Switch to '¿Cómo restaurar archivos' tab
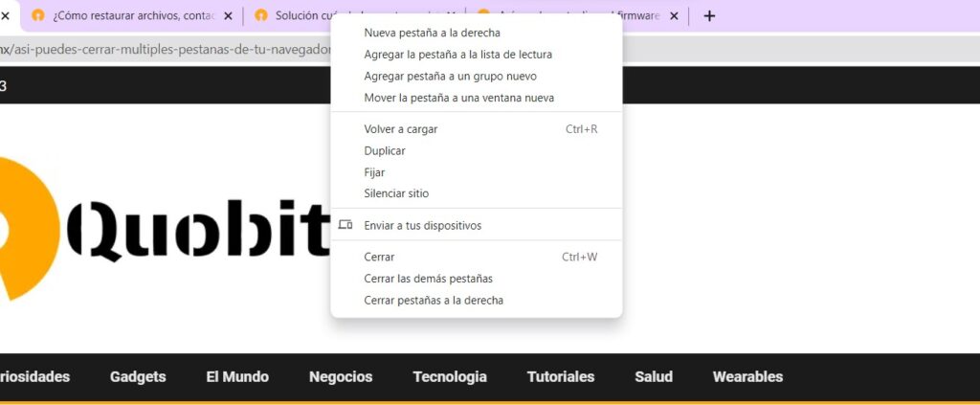The height and width of the screenshot is (405, 980). pyautogui.click(x=132, y=16)
